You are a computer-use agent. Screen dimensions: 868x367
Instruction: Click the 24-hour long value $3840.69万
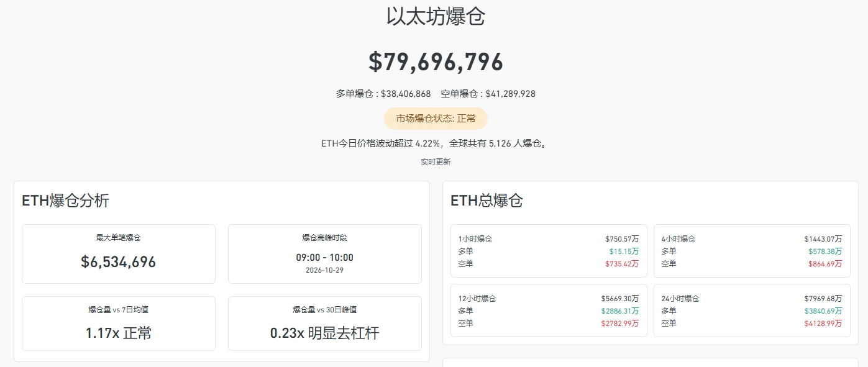point(823,311)
